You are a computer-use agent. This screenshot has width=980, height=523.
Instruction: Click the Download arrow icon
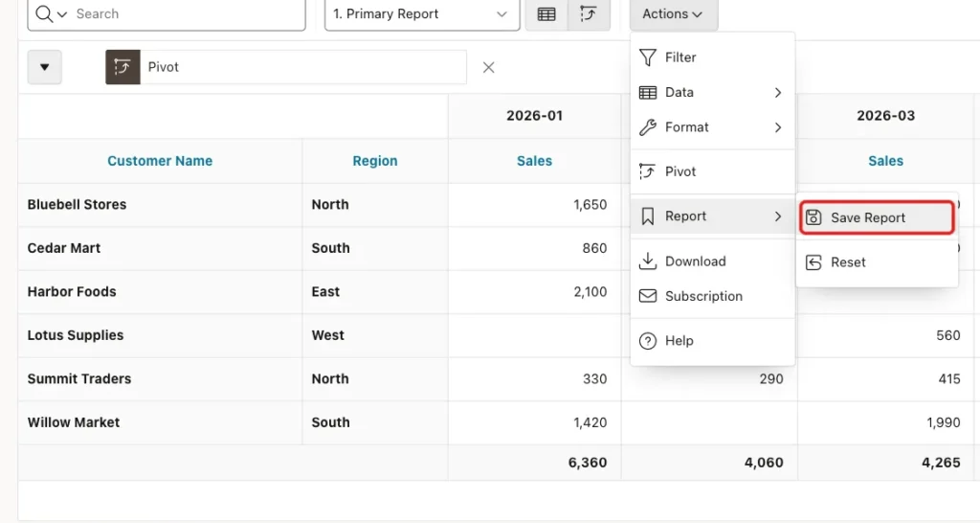point(648,261)
